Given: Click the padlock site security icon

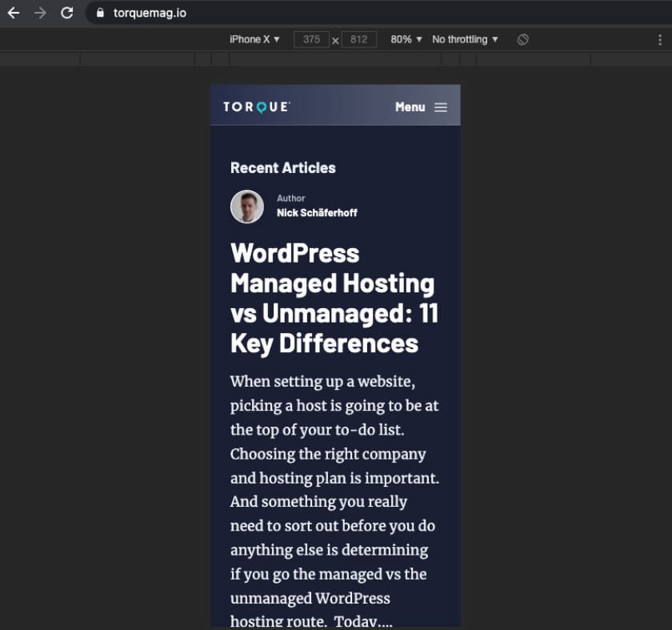Looking at the screenshot, I should point(100,13).
